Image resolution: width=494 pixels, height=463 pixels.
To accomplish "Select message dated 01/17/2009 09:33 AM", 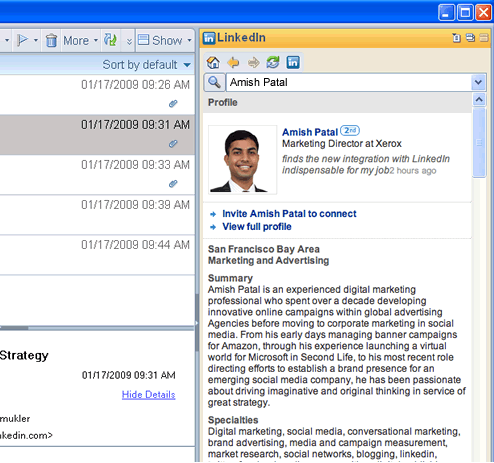I will (97, 175).
